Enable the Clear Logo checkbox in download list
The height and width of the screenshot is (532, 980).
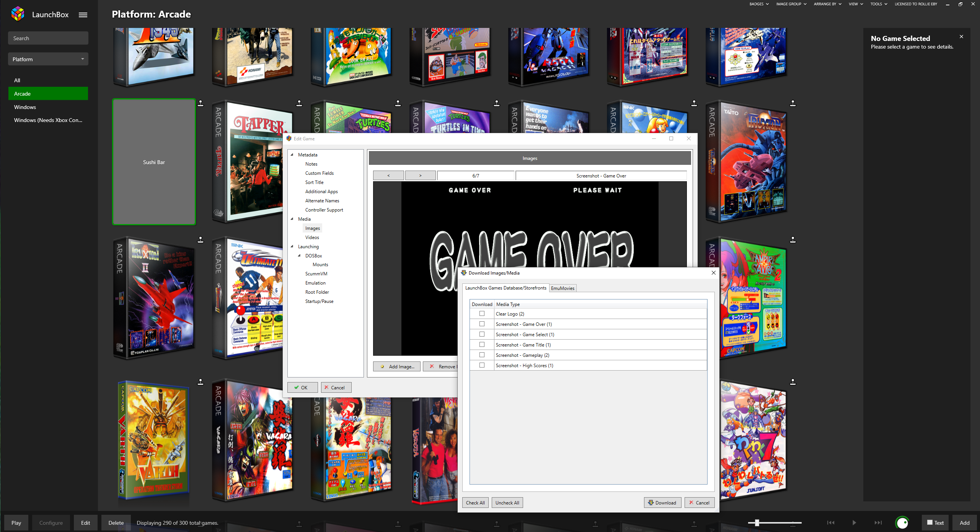coord(482,314)
